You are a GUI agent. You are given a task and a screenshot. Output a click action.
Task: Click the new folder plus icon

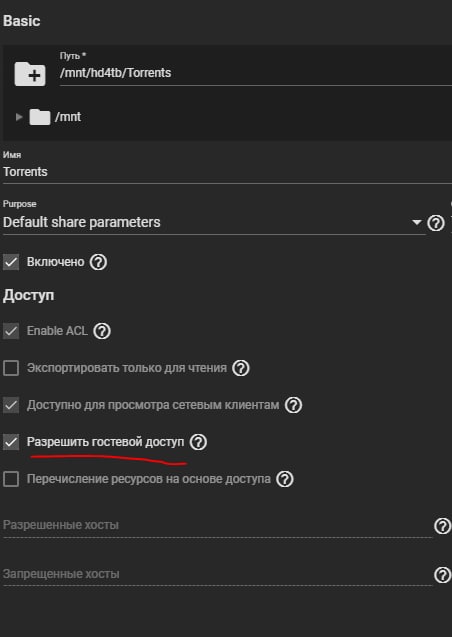click(30, 74)
